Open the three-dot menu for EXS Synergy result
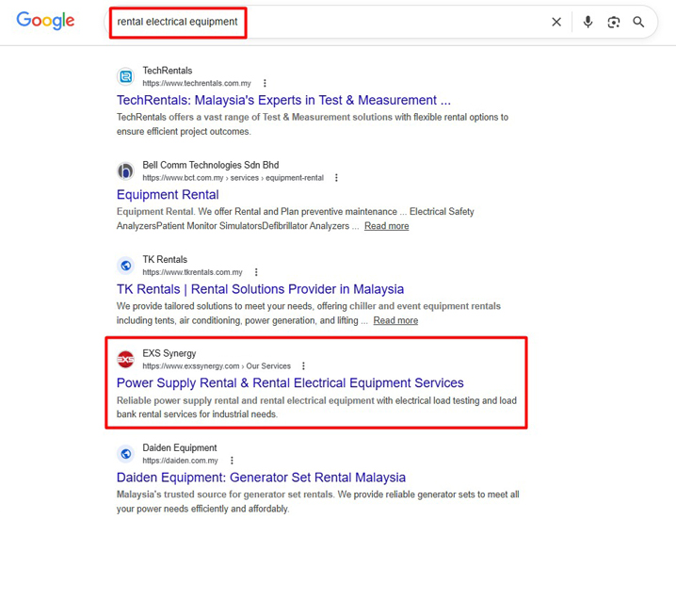The image size is (676, 616). (303, 365)
